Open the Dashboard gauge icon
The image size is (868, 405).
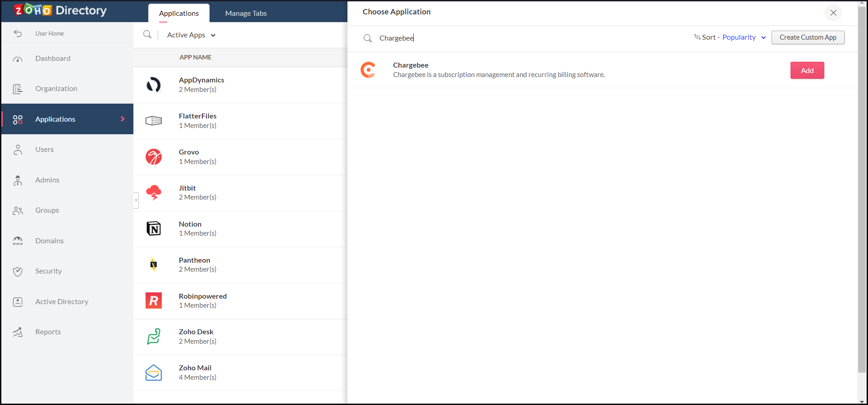(18, 59)
